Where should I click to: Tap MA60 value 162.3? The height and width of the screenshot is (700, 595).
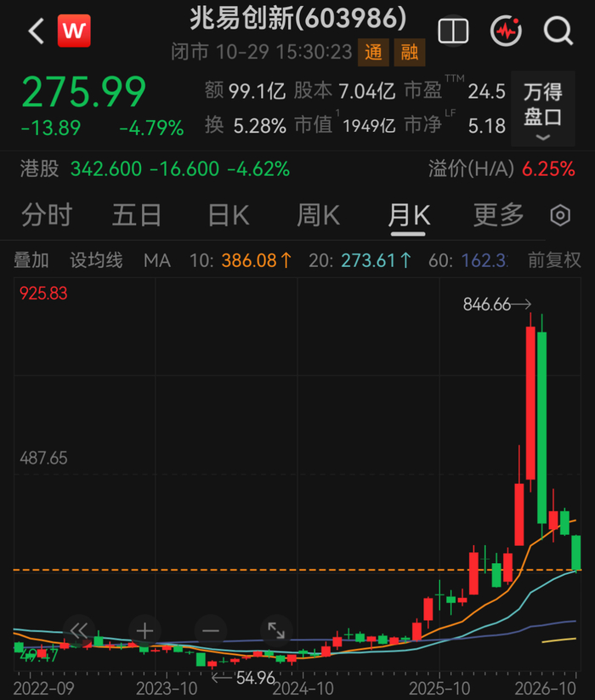tap(484, 260)
